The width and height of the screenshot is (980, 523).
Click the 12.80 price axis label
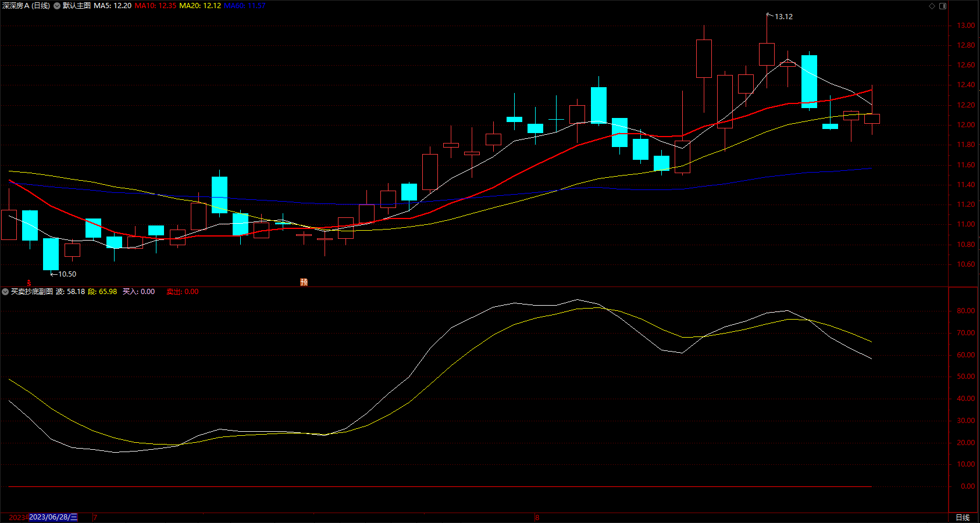(966, 45)
